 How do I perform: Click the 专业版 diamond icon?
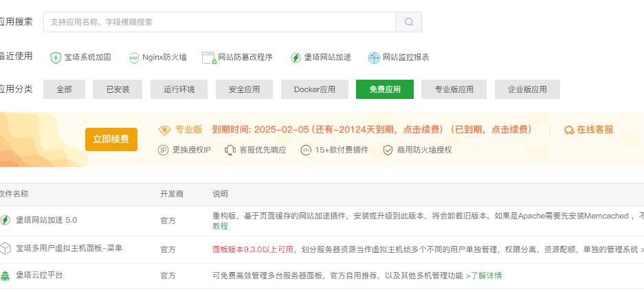(x=164, y=130)
